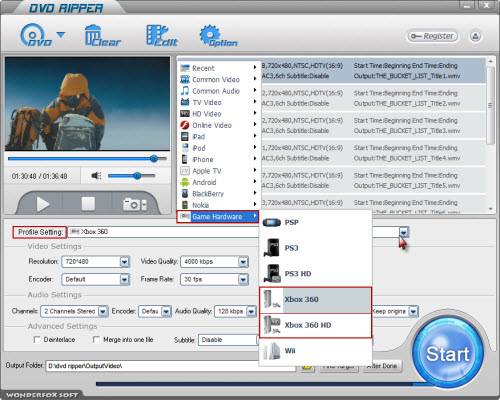The height and width of the screenshot is (400, 500).
Task: Open the Resolution 720*480 dropdown
Action: coord(124,262)
